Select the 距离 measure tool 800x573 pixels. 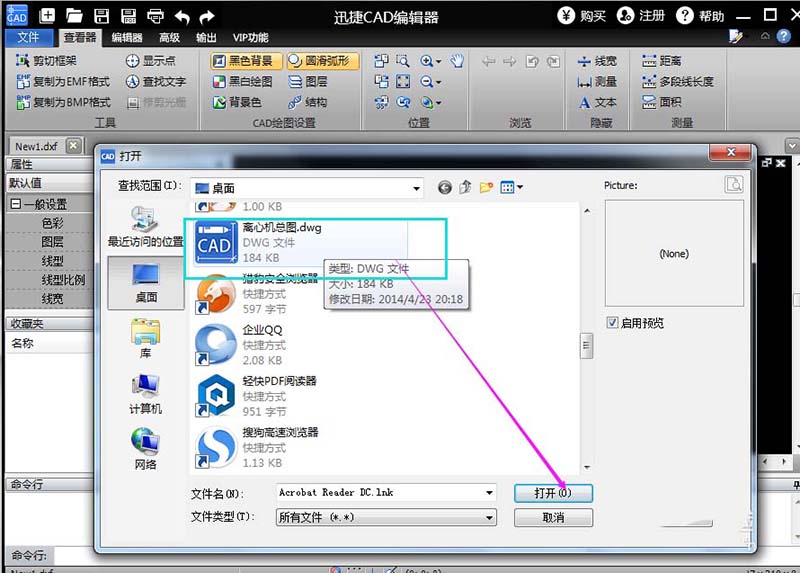[662, 61]
